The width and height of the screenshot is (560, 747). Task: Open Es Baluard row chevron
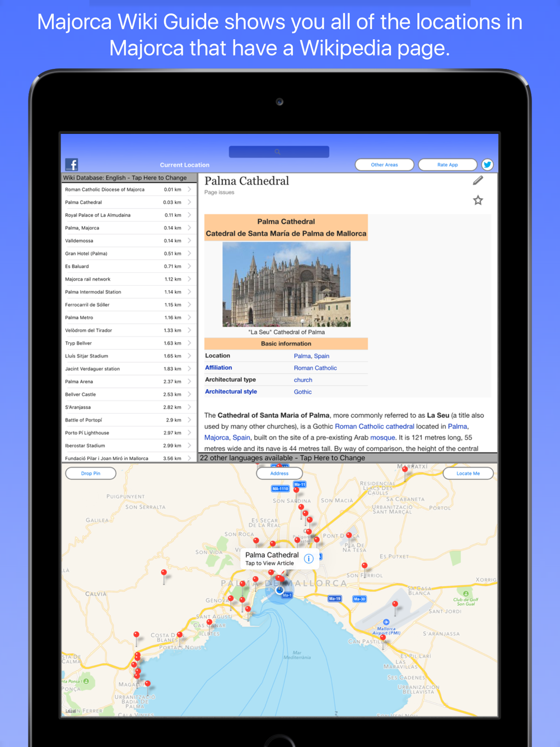tap(189, 267)
